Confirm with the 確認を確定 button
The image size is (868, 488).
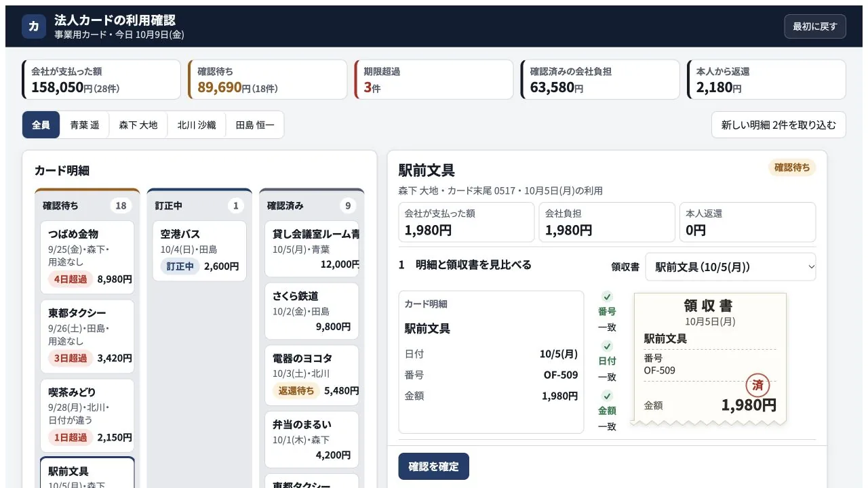433,466
